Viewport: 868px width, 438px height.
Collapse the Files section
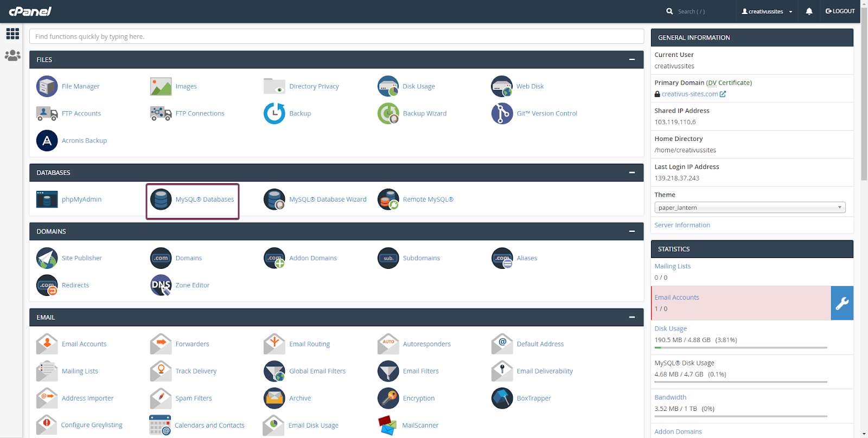pos(632,60)
